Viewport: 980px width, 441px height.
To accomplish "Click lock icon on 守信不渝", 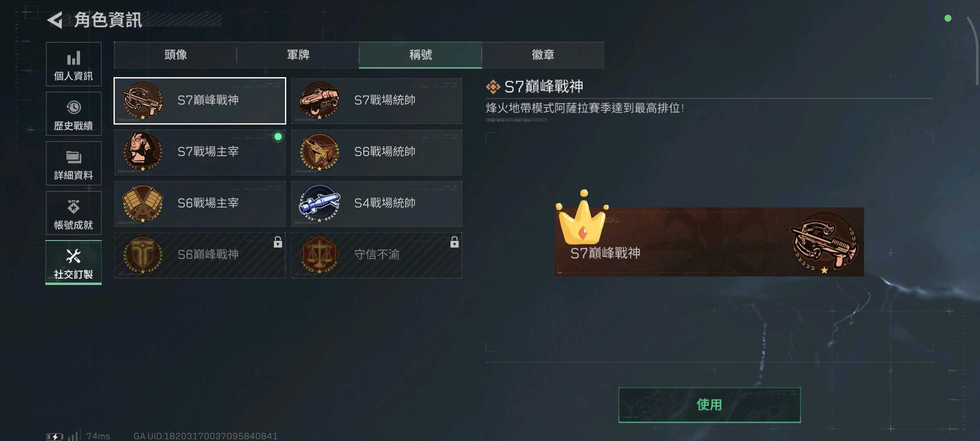I will [454, 242].
